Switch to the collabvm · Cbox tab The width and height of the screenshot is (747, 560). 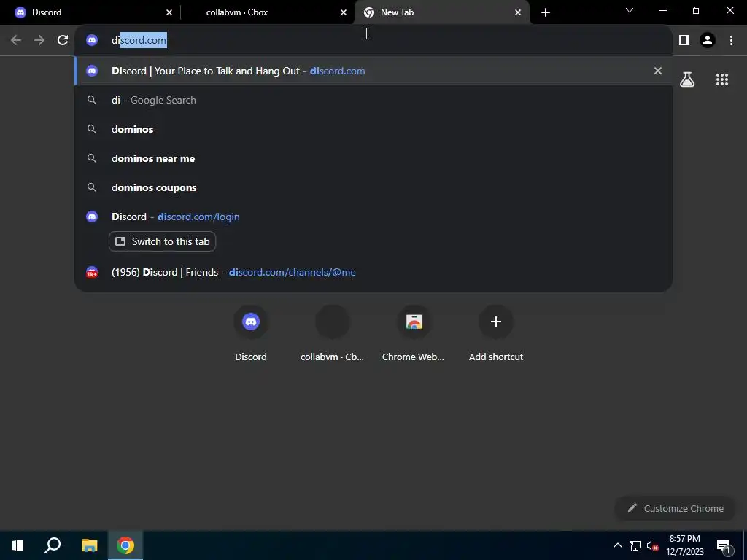(267, 12)
